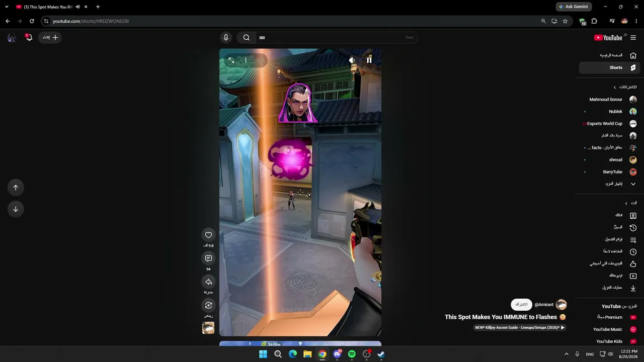The width and height of the screenshot is (644, 362).
Task: Open Esports World Cup live channel
Action: tap(609, 124)
